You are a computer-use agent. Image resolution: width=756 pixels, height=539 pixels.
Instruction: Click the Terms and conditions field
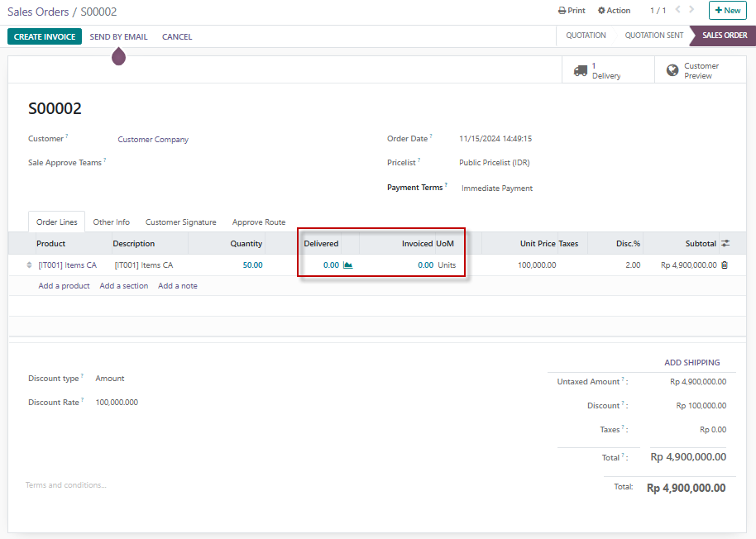coord(65,485)
